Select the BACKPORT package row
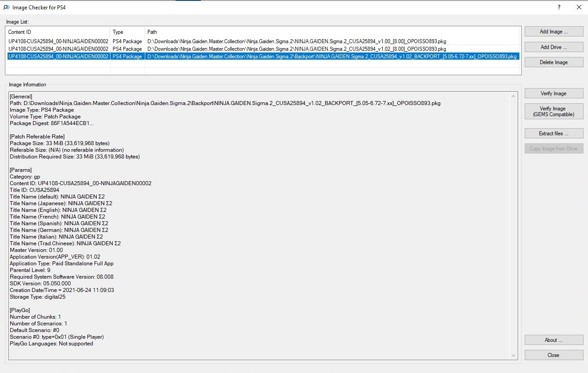The height and width of the screenshot is (373, 588). point(332,57)
